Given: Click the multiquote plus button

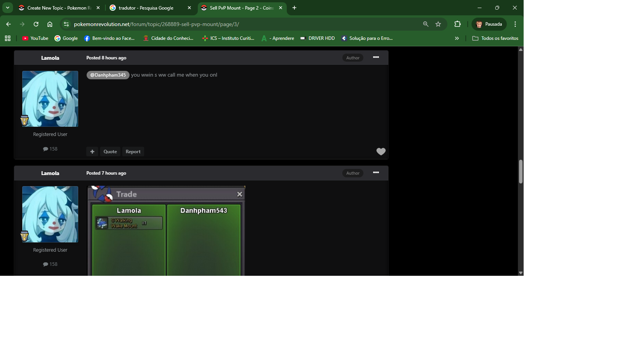Looking at the screenshot, I should coord(92,152).
